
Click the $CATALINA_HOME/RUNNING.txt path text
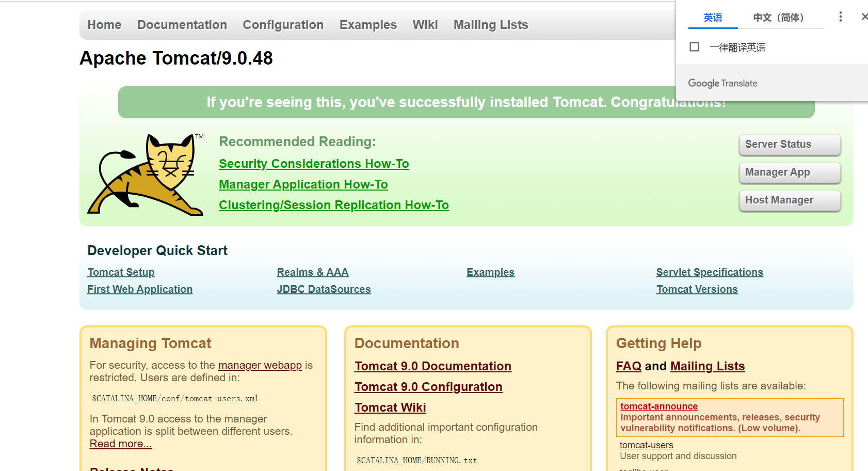click(x=417, y=460)
